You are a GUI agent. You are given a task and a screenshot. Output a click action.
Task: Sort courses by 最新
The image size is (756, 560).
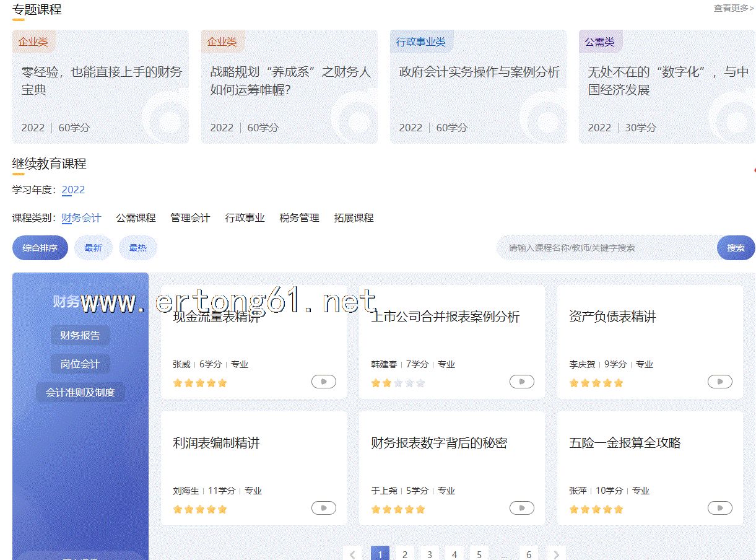pyautogui.click(x=93, y=248)
